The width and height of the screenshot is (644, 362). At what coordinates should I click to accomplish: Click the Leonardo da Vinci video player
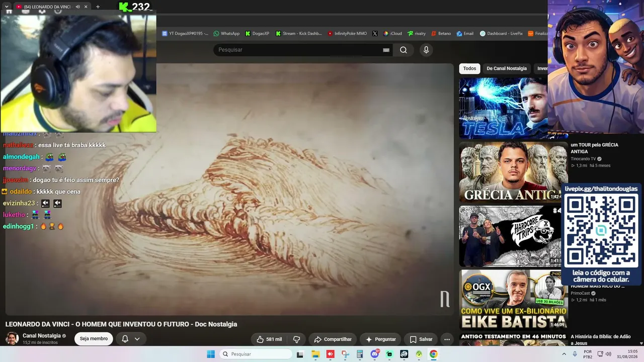coord(229,189)
